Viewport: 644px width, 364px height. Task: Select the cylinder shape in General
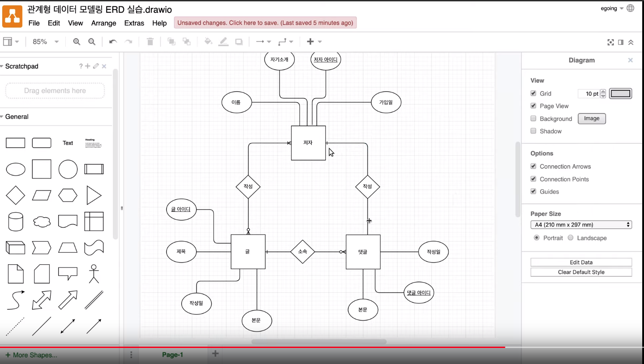(x=16, y=222)
